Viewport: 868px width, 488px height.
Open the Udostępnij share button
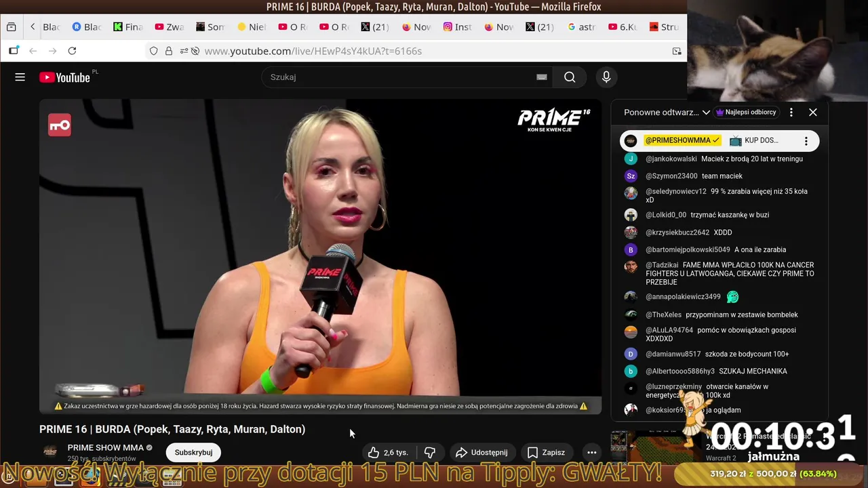click(481, 452)
